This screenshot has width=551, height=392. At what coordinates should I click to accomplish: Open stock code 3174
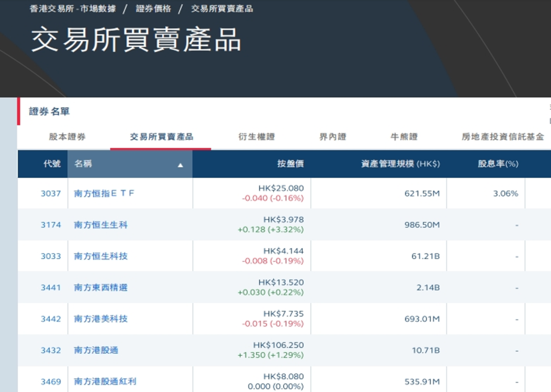click(51, 225)
